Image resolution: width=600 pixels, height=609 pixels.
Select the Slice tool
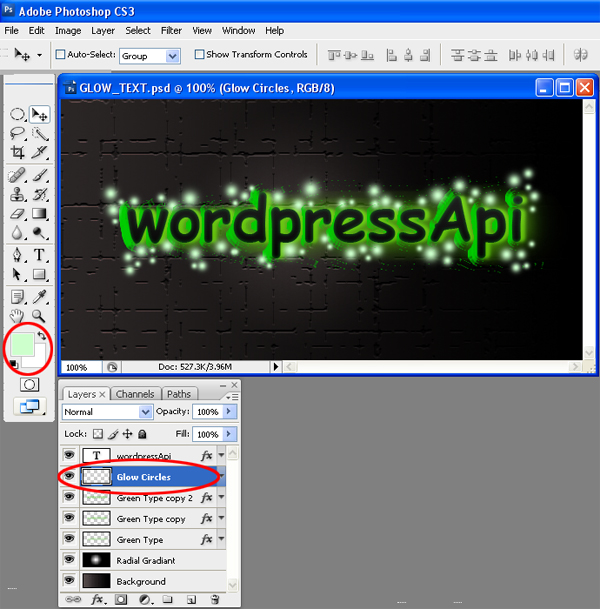[39, 152]
